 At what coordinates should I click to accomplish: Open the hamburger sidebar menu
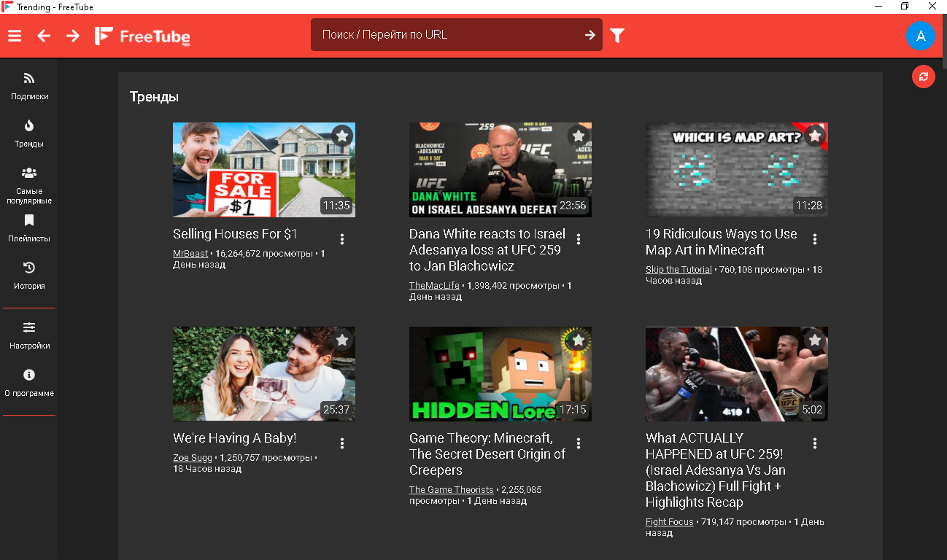click(x=15, y=36)
